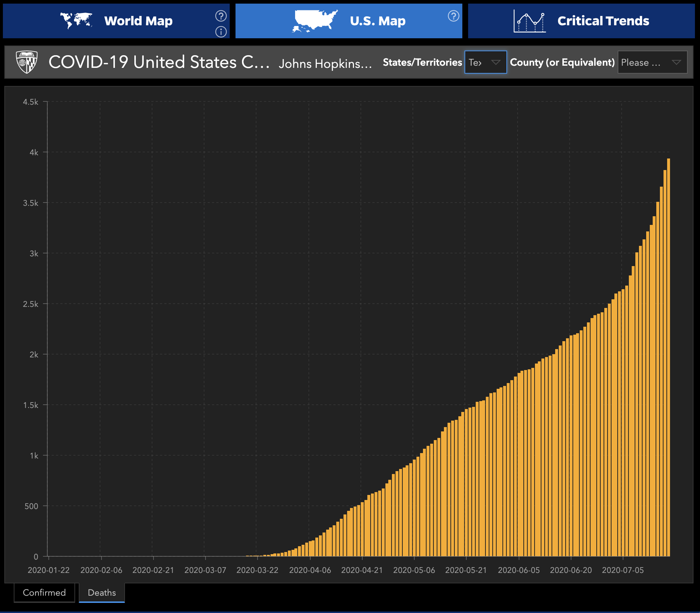Click the 2020-02-21 date axis label
Viewport: 700px width, 613px height.
(x=153, y=570)
